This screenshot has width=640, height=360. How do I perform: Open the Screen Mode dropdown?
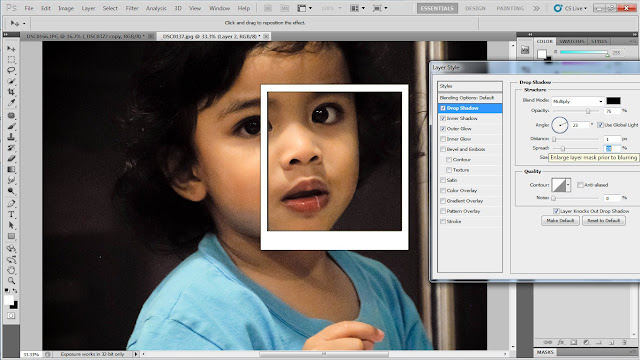pos(380,8)
